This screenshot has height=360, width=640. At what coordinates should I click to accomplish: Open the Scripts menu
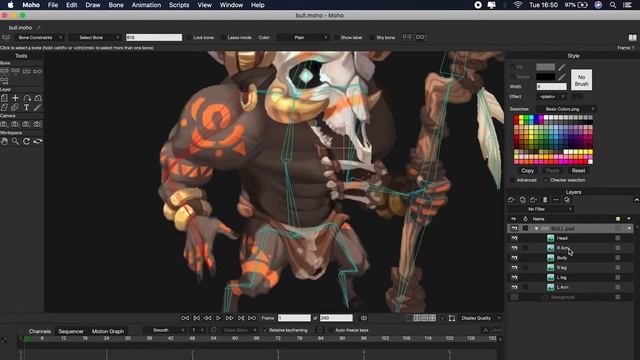click(179, 5)
